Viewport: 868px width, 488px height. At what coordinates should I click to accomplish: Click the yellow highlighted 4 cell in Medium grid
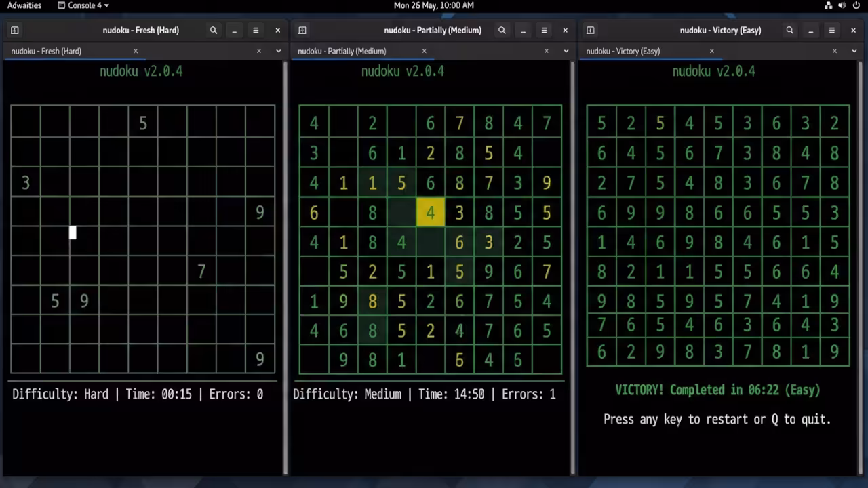click(430, 213)
